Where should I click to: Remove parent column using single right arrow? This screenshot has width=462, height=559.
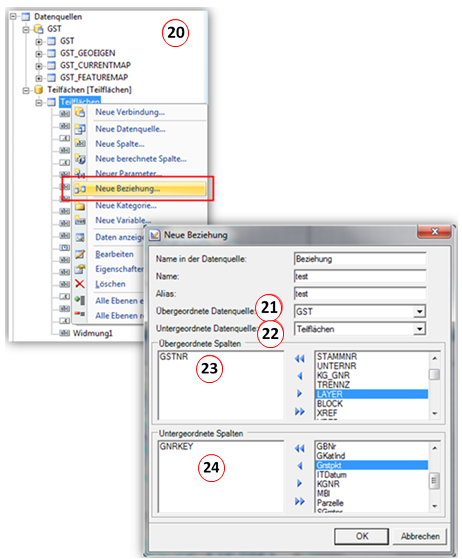299,393
